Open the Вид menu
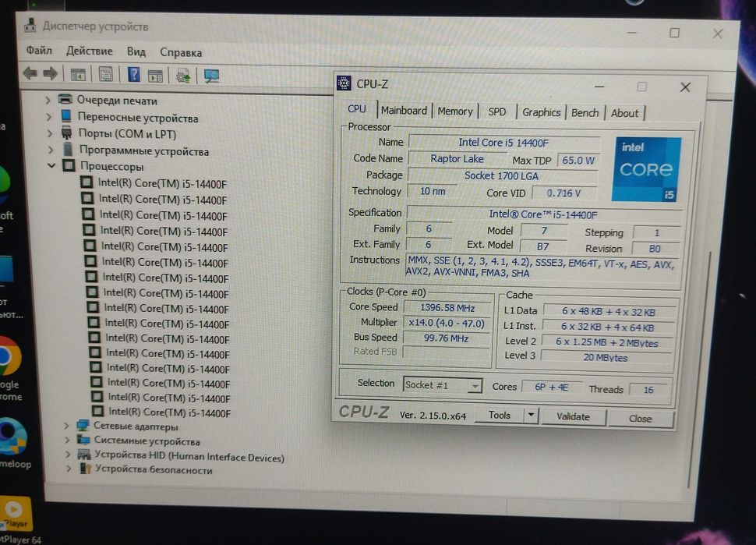Viewport: 756px width, 545px height. [x=136, y=51]
